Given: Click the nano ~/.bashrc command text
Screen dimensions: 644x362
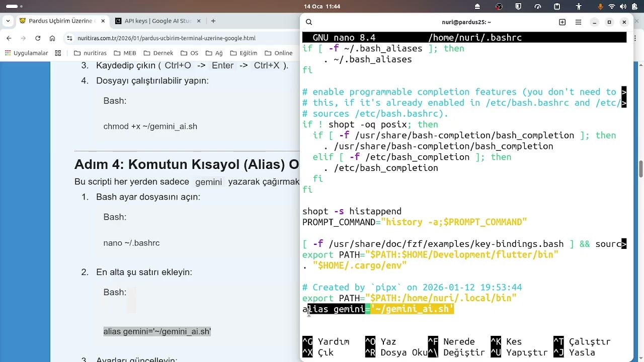Looking at the screenshot, I should click(x=131, y=243).
